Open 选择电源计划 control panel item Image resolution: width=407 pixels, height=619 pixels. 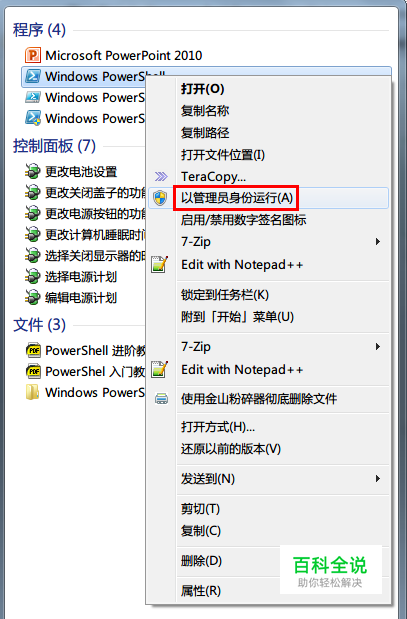(x=81, y=277)
